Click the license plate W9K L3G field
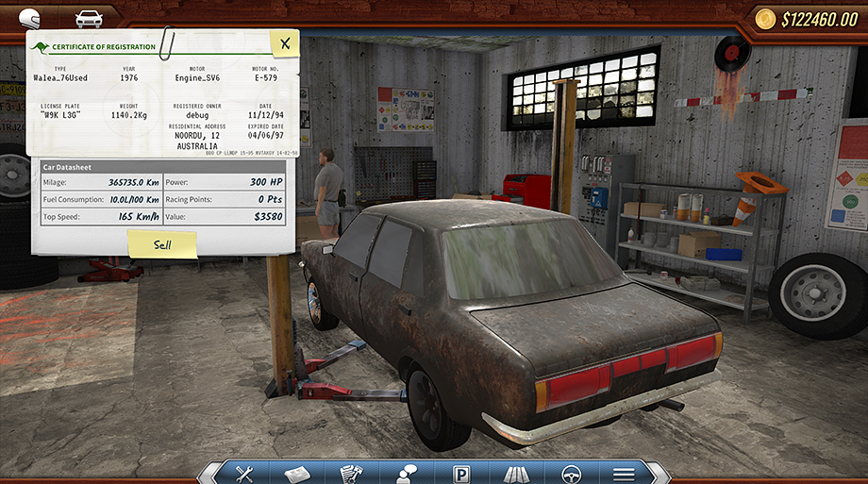The width and height of the screenshot is (868, 484). click(x=60, y=113)
